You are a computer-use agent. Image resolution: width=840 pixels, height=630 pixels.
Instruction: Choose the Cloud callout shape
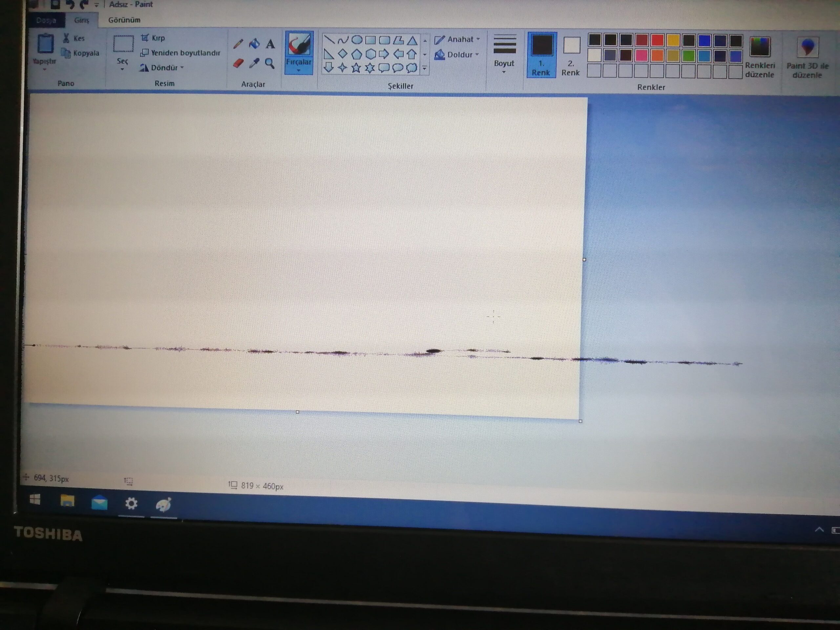412,68
